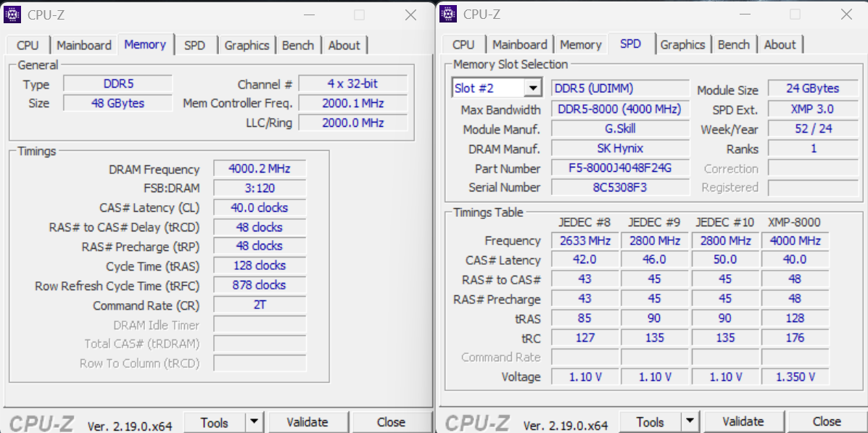Click the 48 GBytes size value
This screenshot has height=433, width=868.
118,103
